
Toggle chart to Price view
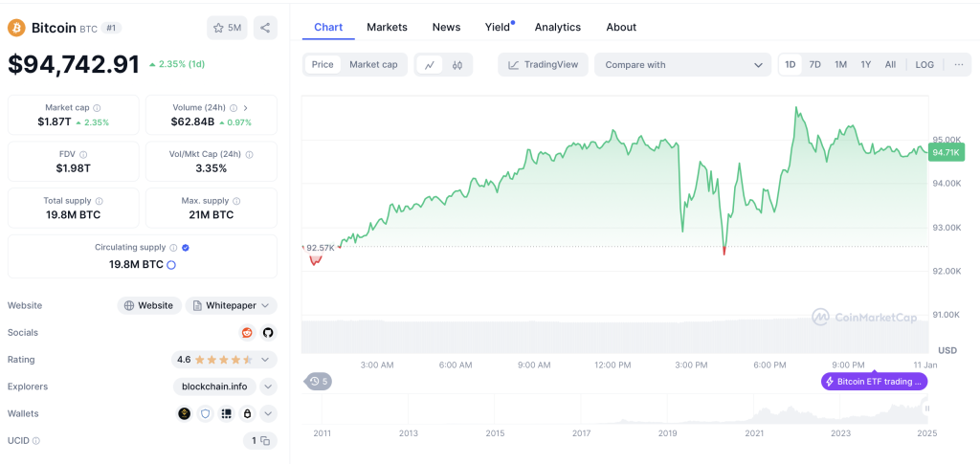click(323, 65)
